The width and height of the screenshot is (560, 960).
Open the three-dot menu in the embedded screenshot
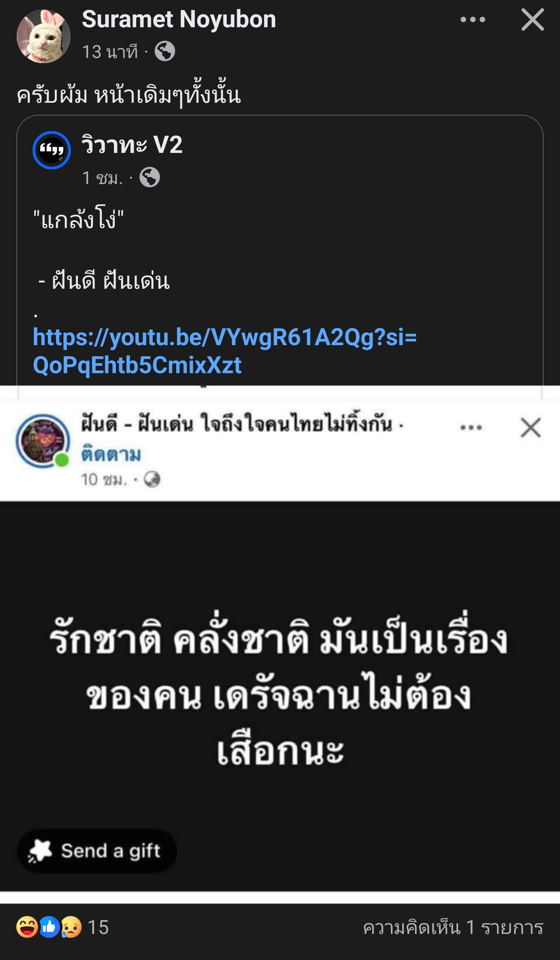point(471,427)
